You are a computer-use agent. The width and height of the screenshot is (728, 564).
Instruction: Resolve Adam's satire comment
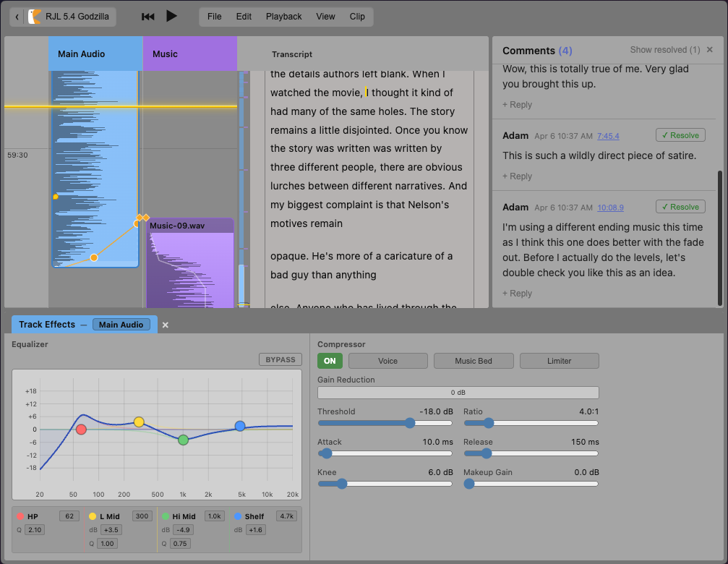(680, 135)
